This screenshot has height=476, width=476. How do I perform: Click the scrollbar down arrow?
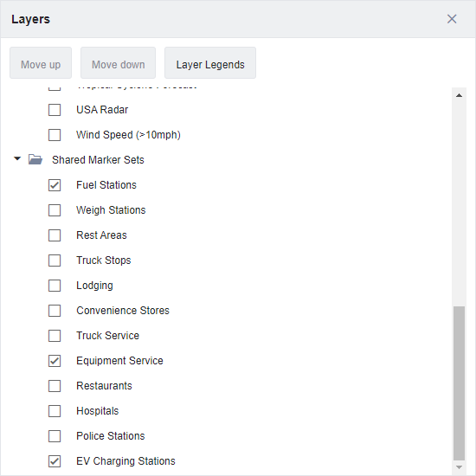pos(459,467)
